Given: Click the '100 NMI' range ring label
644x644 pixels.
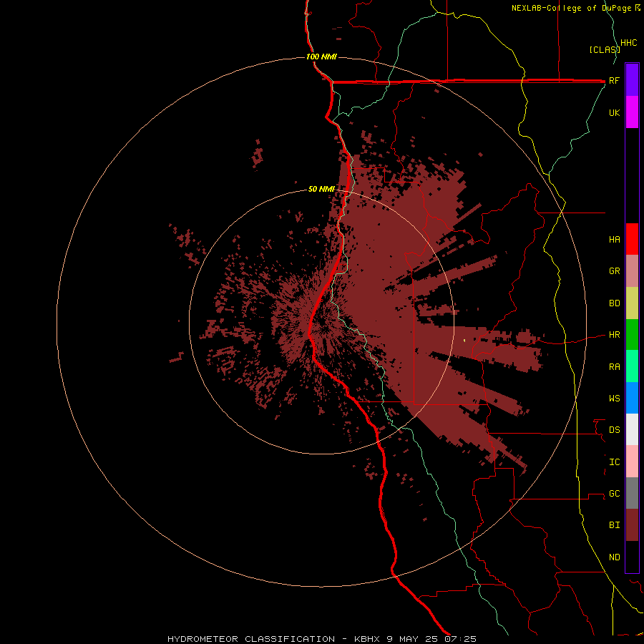Looking at the screenshot, I should pyautogui.click(x=321, y=57).
